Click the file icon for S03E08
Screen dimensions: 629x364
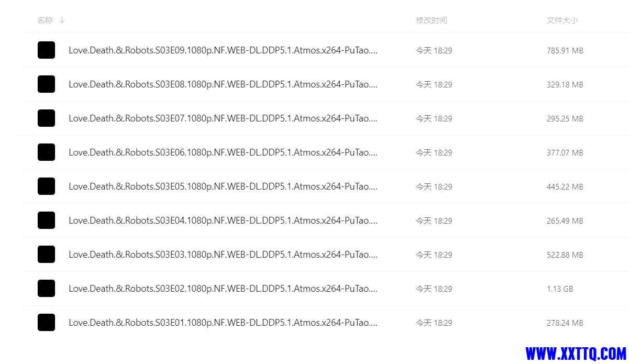tap(46, 84)
